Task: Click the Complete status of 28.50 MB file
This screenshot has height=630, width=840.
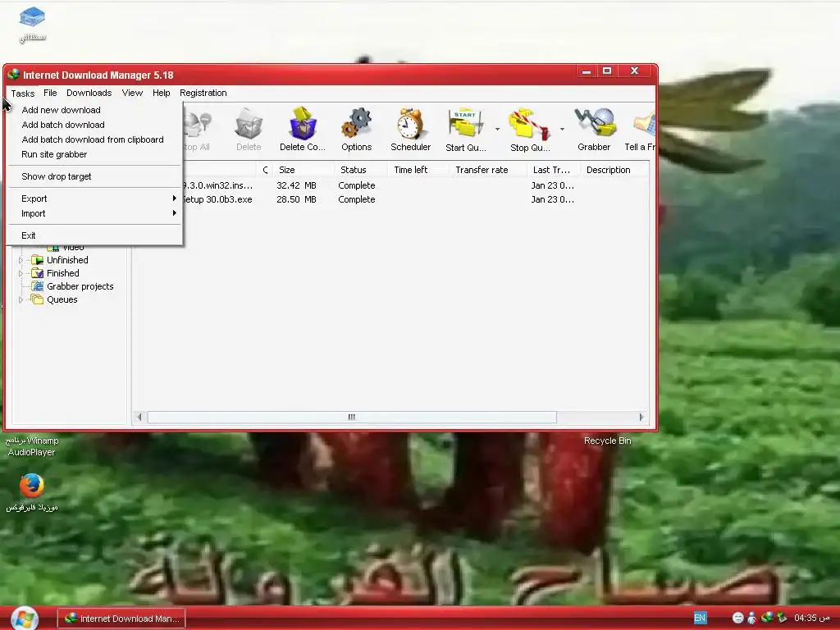Action: tap(357, 199)
